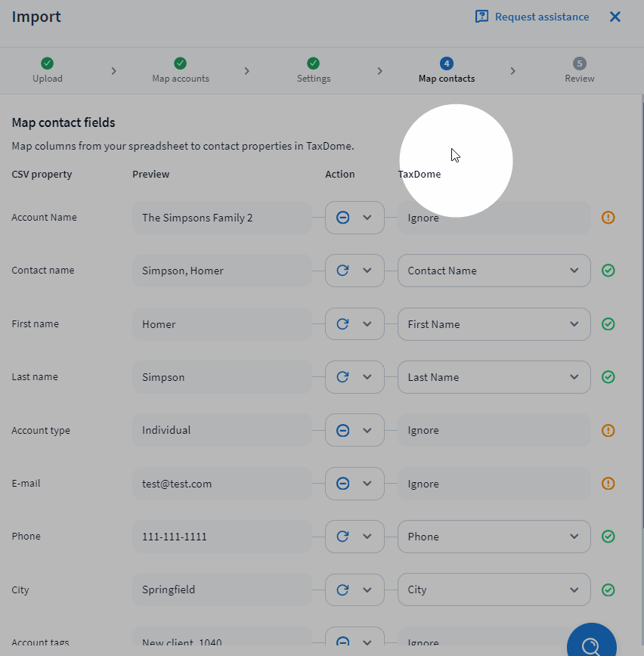This screenshot has width=644, height=656.
Task: Switch to the Map accounts step
Action: click(180, 70)
